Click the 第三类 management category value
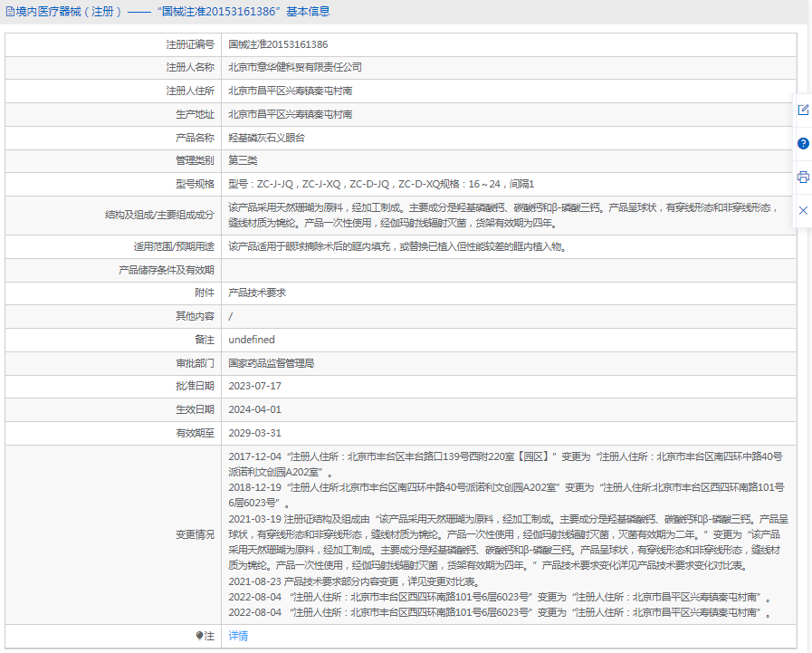812x653 pixels. (x=243, y=160)
